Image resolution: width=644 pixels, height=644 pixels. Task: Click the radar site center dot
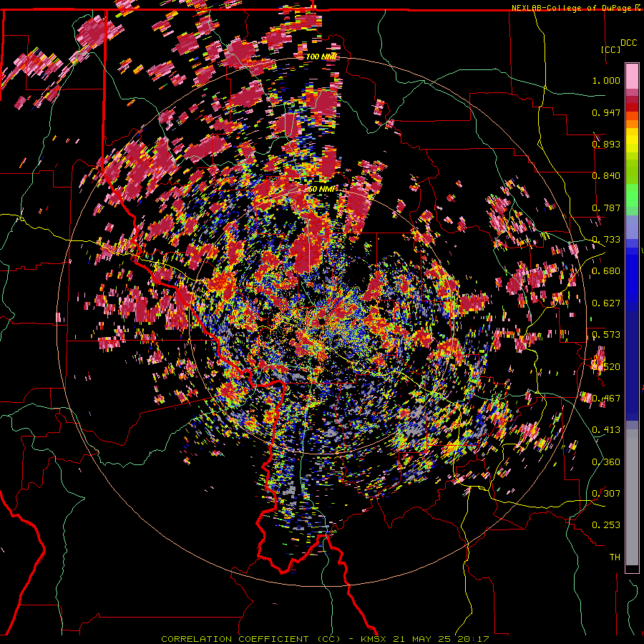[x=321, y=321]
